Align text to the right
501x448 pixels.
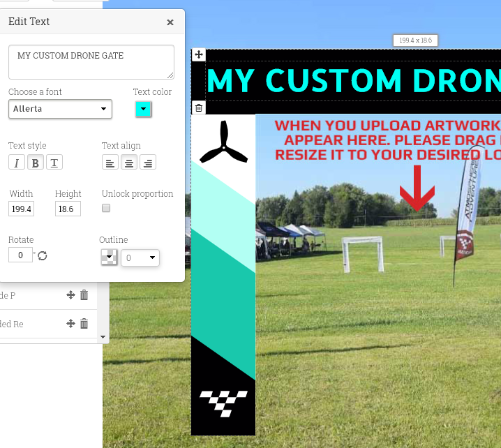(x=148, y=163)
